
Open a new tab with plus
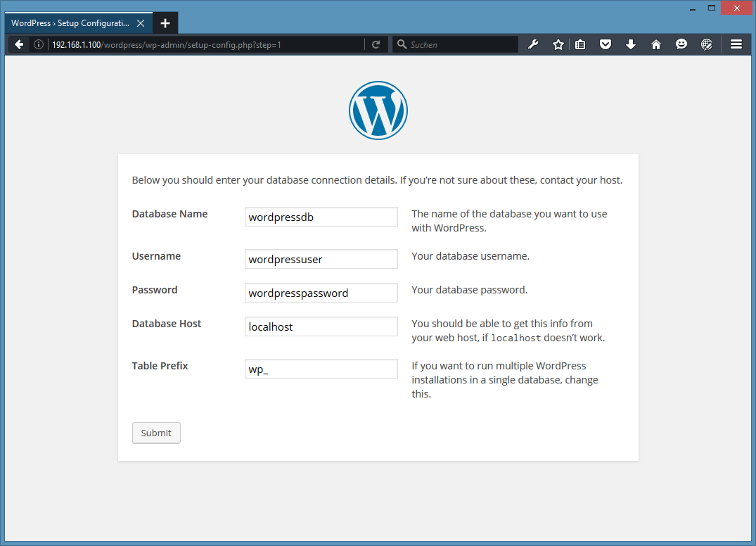[x=165, y=23]
